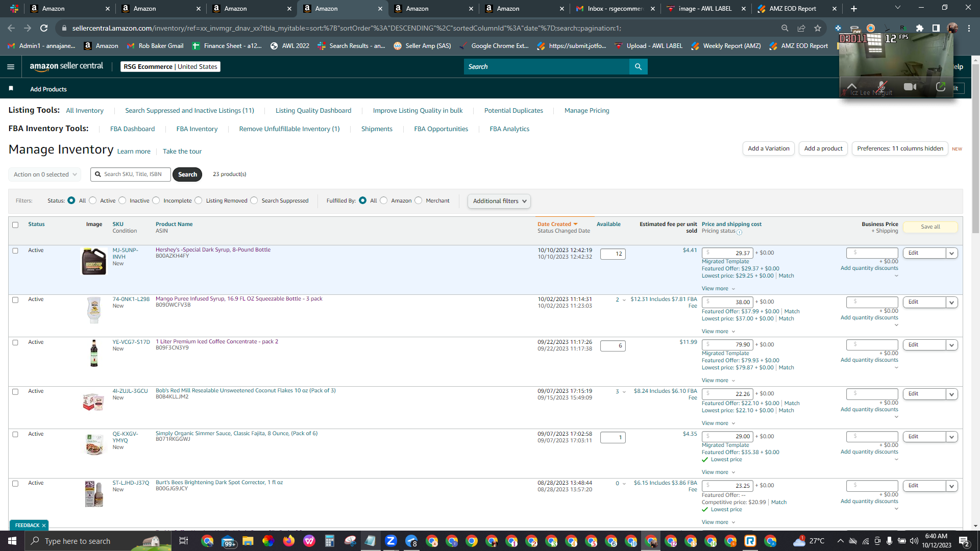Go back with the browser back arrow
The image size is (980, 551).
point(11,28)
